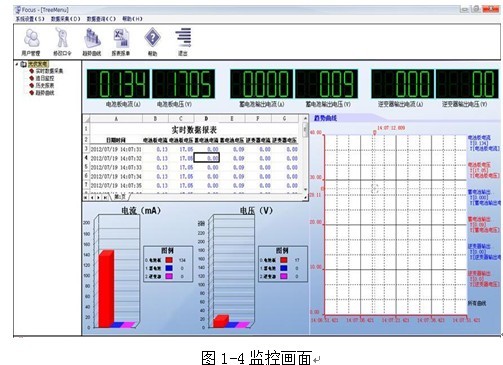Click the 修改口令 keys icon
Screen dimensions: 503x365
[x=62, y=42]
